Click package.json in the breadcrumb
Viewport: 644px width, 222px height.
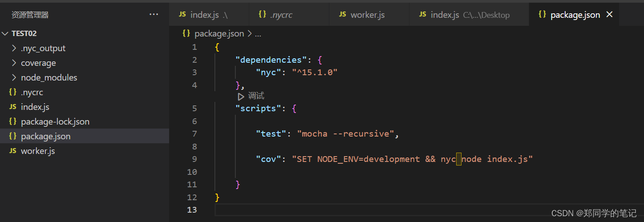(219, 34)
